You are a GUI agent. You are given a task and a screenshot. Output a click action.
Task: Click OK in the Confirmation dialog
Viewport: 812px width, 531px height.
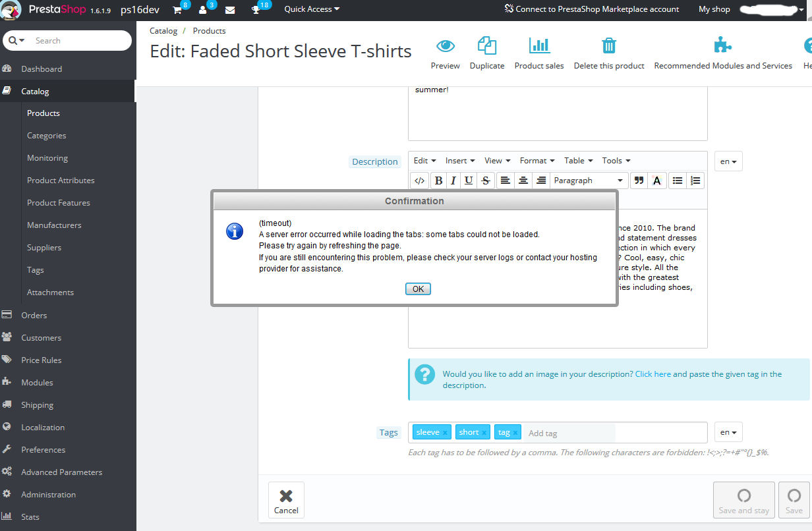[418, 289]
